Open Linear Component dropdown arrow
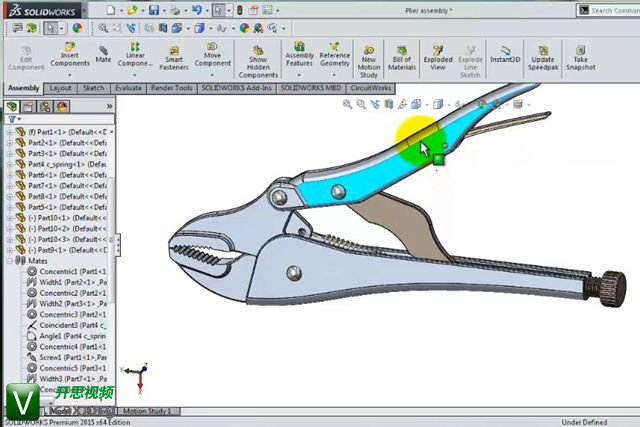This screenshot has width=640, height=427. point(135,75)
